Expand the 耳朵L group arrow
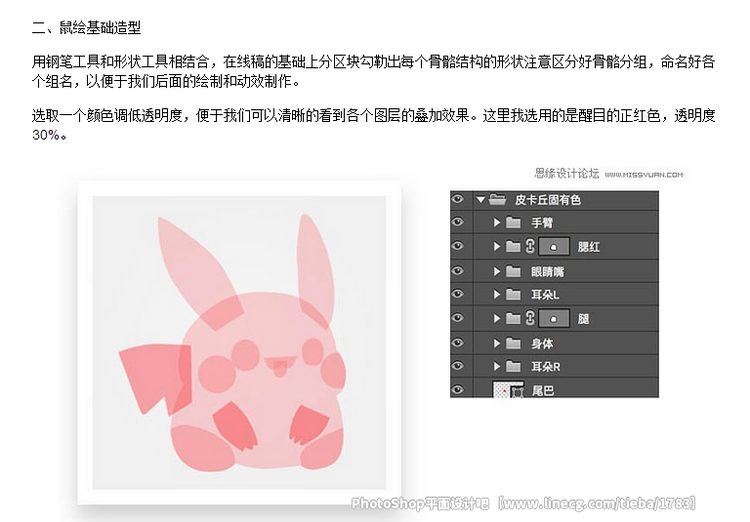Screen dimensions: 750x522 pyautogui.click(x=496, y=294)
